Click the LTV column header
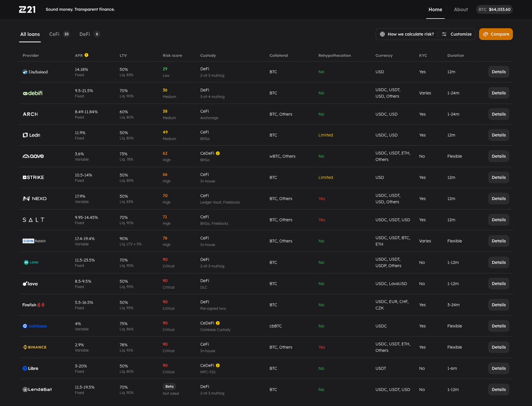Viewport: 532px width, 406px height. coord(123,55)
